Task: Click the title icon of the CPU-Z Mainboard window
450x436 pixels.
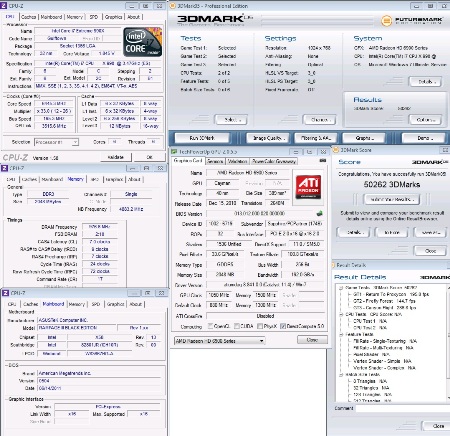Action: click(5, 293)
